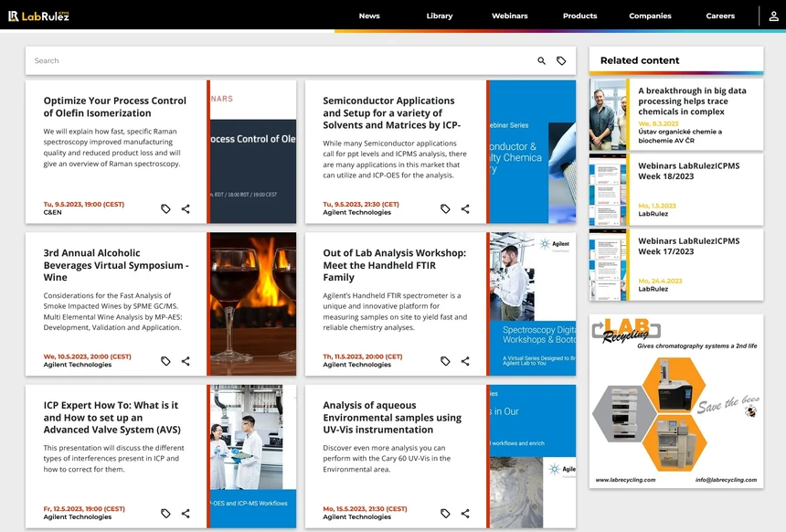Click tag icon on UV-Vis Environmental card

(x=445, y=514)
